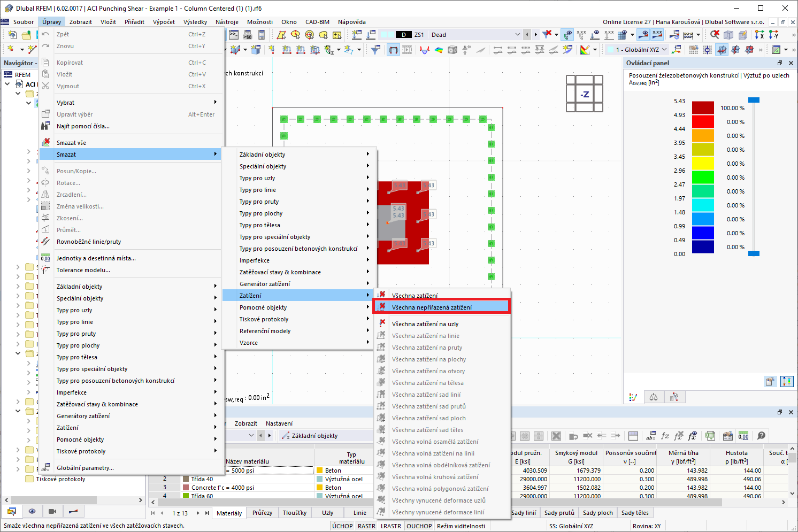
Task: Click the -Z view cube in the viewport
Action: 585,94
